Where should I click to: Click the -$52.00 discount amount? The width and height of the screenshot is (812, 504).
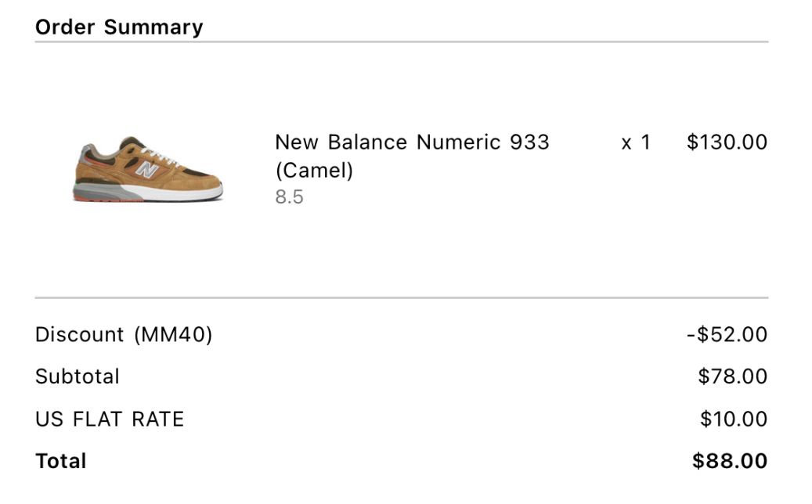tap(727, 335)
